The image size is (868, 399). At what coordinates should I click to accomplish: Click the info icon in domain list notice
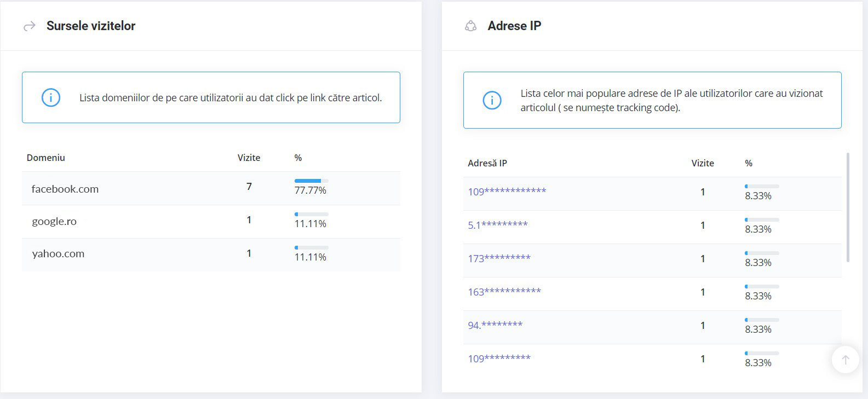point(51,97)
